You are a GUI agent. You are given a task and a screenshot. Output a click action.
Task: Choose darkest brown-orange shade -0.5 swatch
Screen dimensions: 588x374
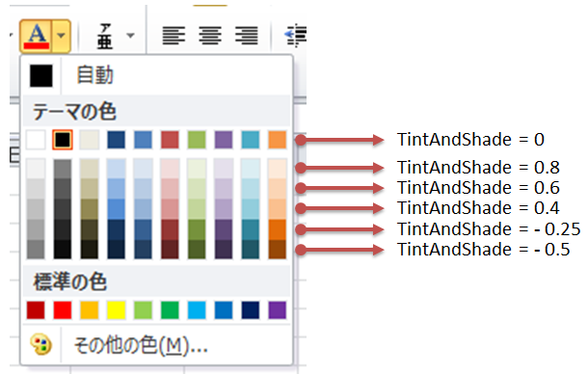[278, 249]
